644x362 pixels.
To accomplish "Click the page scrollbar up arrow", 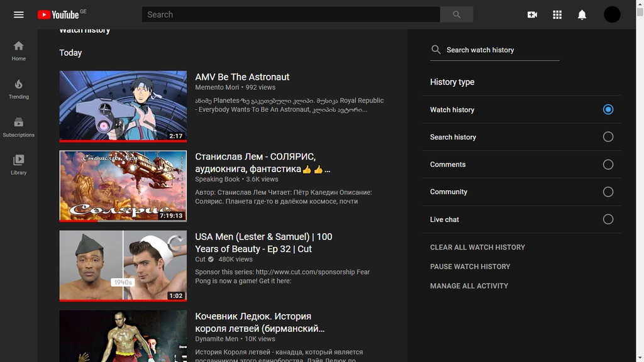I will click(640, 3).
